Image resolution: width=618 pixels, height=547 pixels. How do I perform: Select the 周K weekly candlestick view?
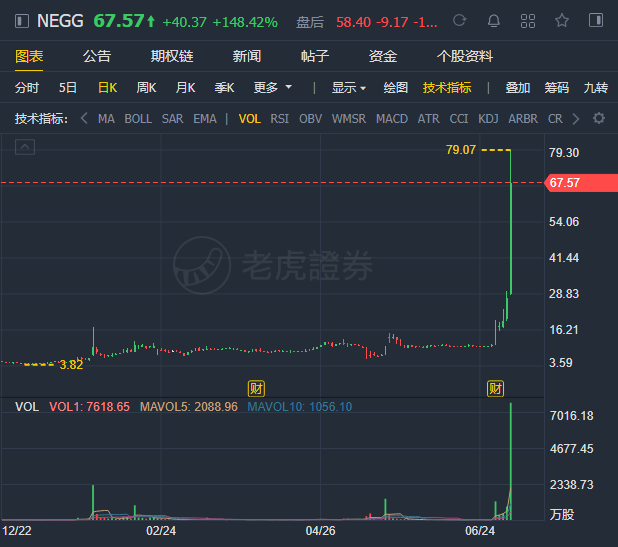(146, 87)
